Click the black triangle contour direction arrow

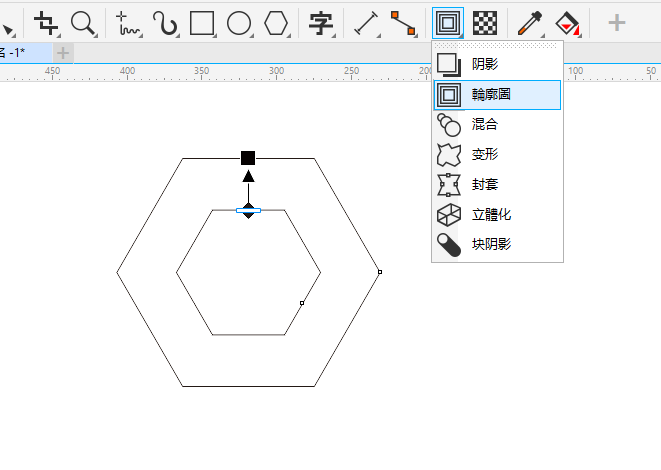tap(248, 176)
